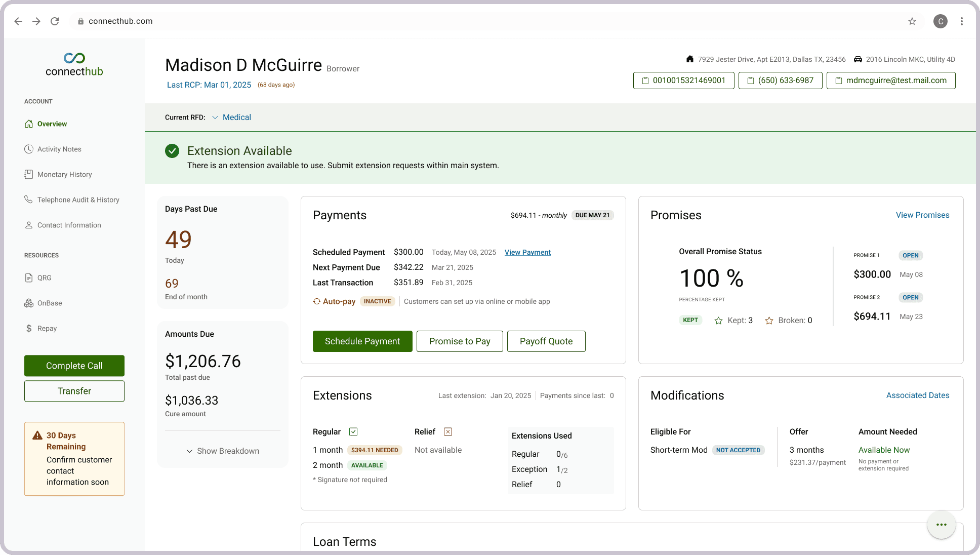The width and height of the screenshot is (980, 555).
Task: Click the Broken star icon
Action: 769,321
